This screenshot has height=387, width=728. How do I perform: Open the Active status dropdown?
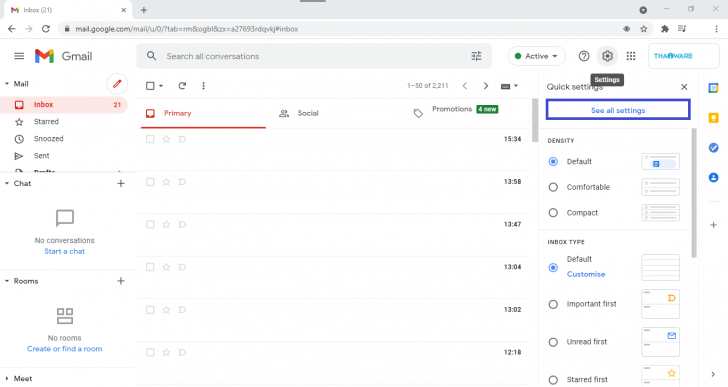(537, 56)
